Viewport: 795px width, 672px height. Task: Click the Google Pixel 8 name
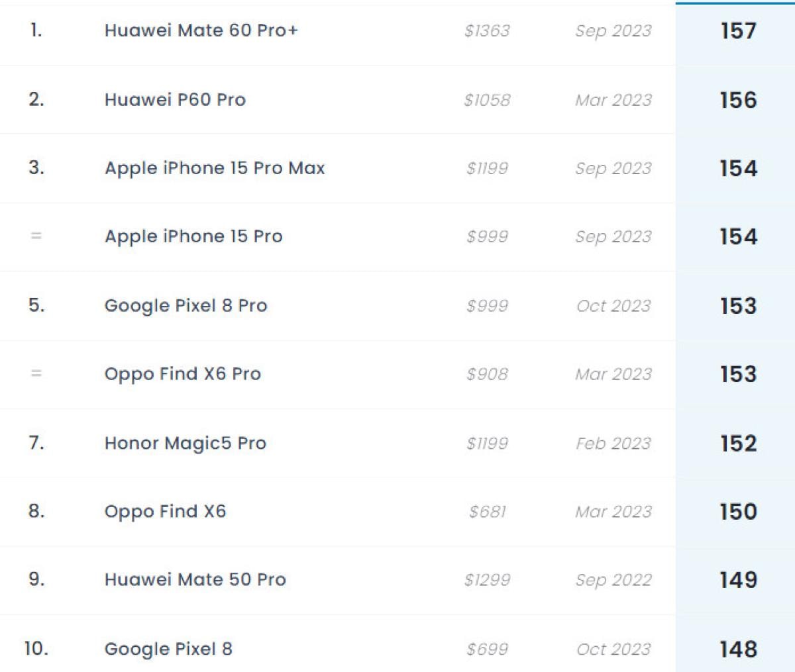[x=168, y=649]
